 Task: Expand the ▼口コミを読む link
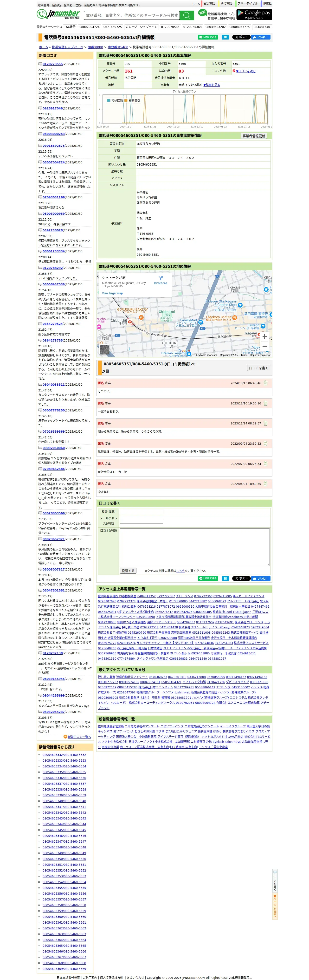coord(246,71)
